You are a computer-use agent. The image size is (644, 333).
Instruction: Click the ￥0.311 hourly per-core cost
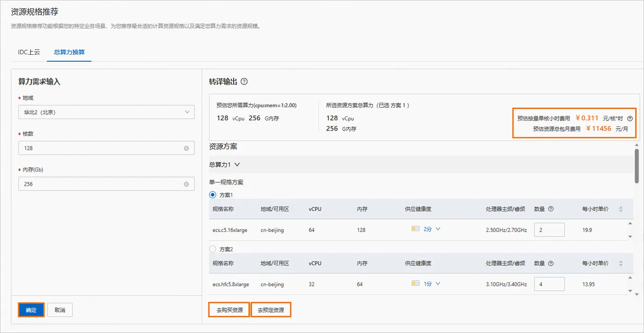587,118
